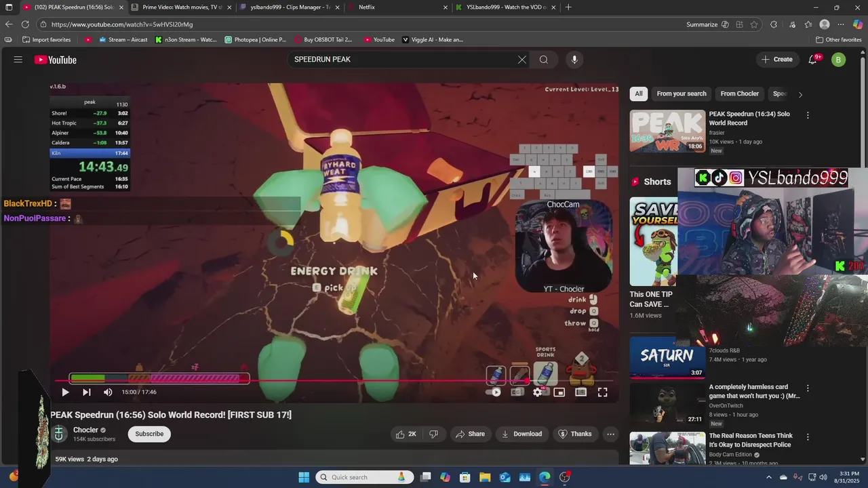Open favorites list icon
Screen dimensions: 868x488
click(x=808, y=24)
